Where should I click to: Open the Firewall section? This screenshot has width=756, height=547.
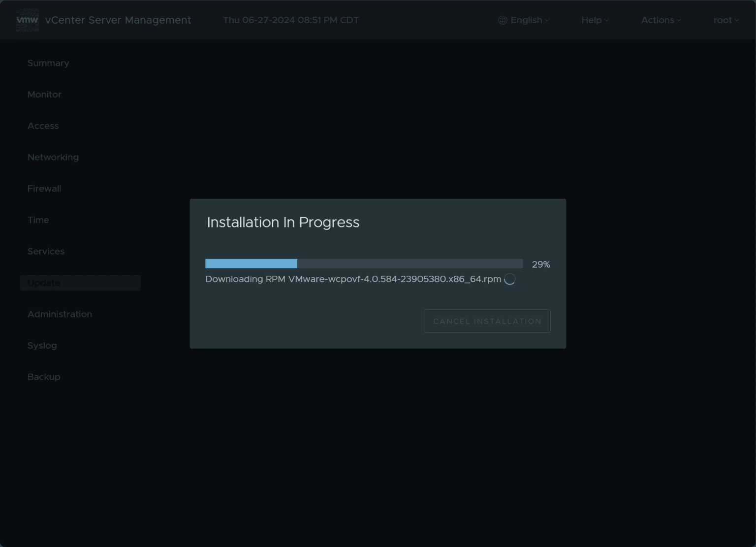tap(44, 189)
